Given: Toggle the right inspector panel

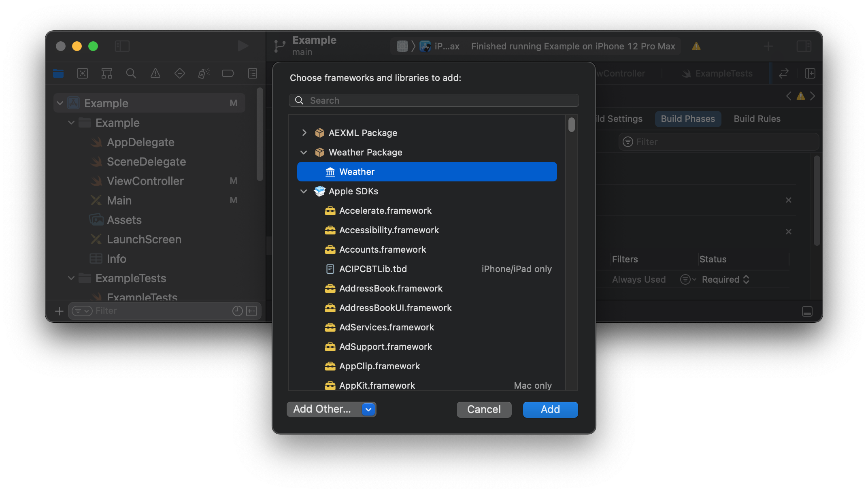Looking at the screenshot, I should pyautogui.click(x=804, y=46).
